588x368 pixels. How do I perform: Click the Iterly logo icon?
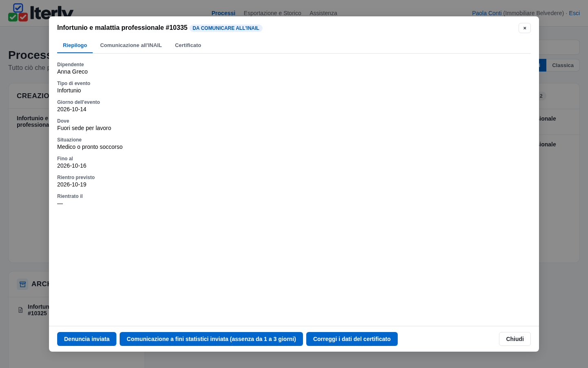(18, 12)
